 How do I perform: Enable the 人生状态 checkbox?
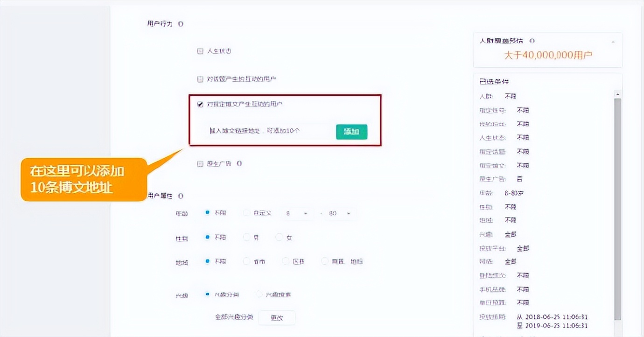200,51
